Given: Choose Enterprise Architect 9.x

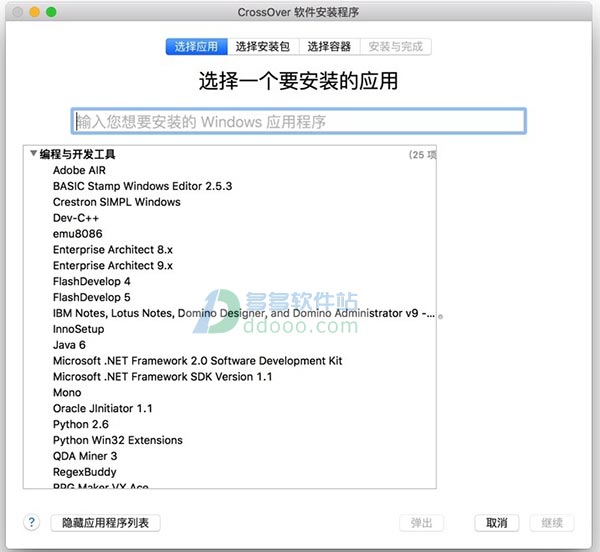Looking at the screenshot, I should pyautogui.click(x=113, y=265).
